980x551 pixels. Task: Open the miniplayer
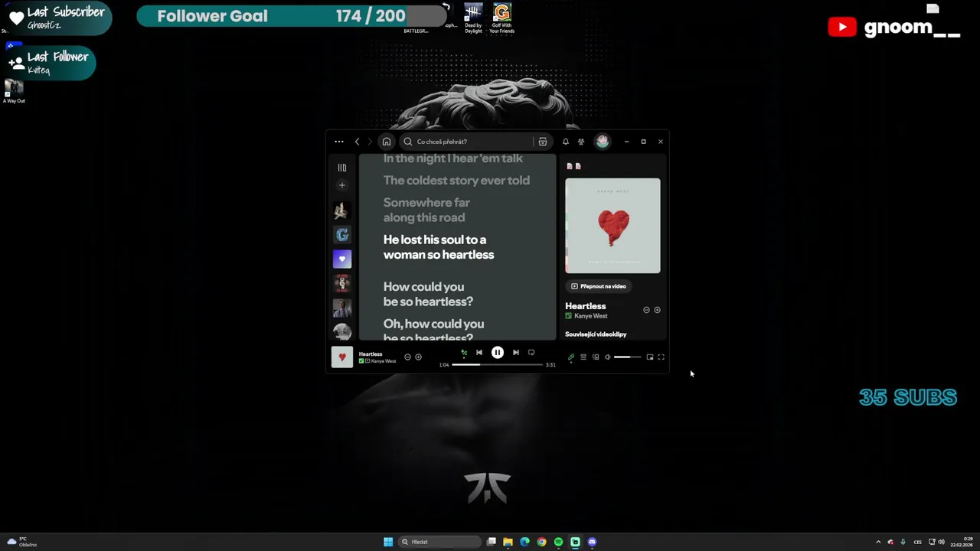650,357
